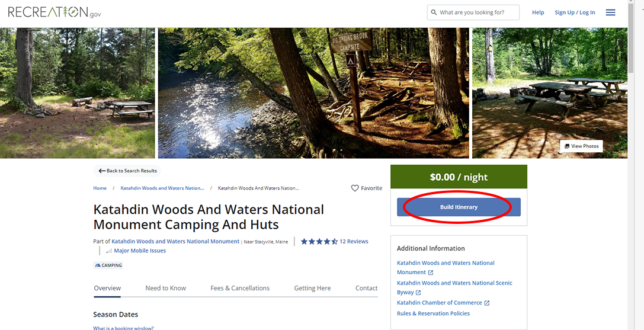
Task: Click the back arrow icon
Action: point(102,171)
